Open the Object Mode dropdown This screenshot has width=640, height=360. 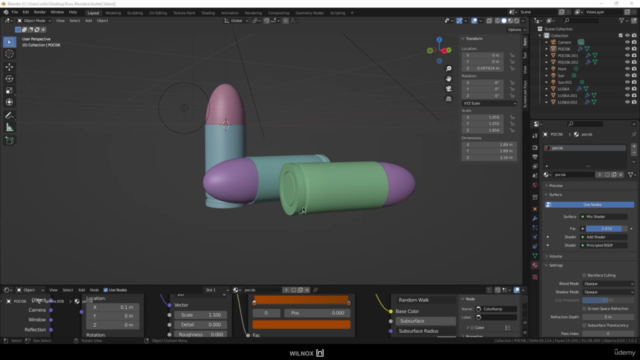click(34, 20)
